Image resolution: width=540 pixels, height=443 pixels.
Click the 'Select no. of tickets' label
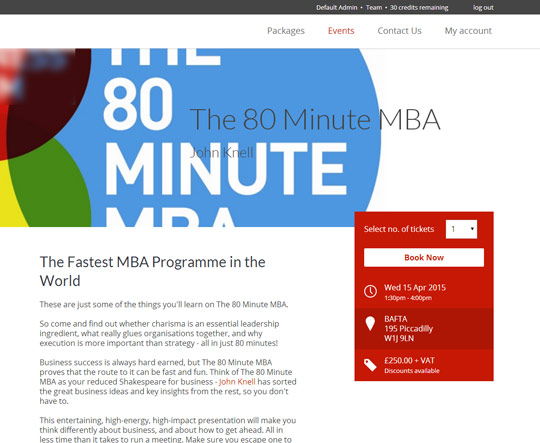pos(399,229)
